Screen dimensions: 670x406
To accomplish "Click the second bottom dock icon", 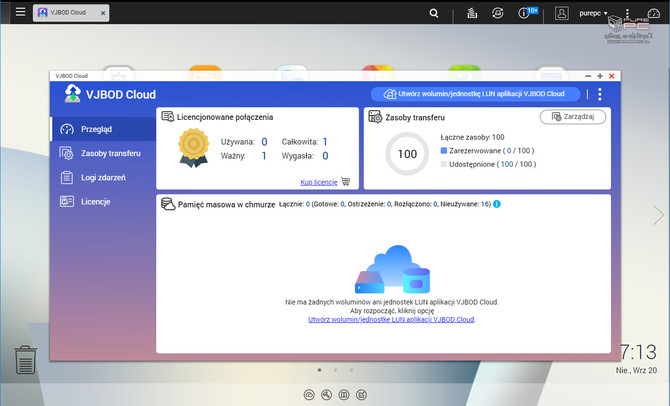I will click(326, 395).
